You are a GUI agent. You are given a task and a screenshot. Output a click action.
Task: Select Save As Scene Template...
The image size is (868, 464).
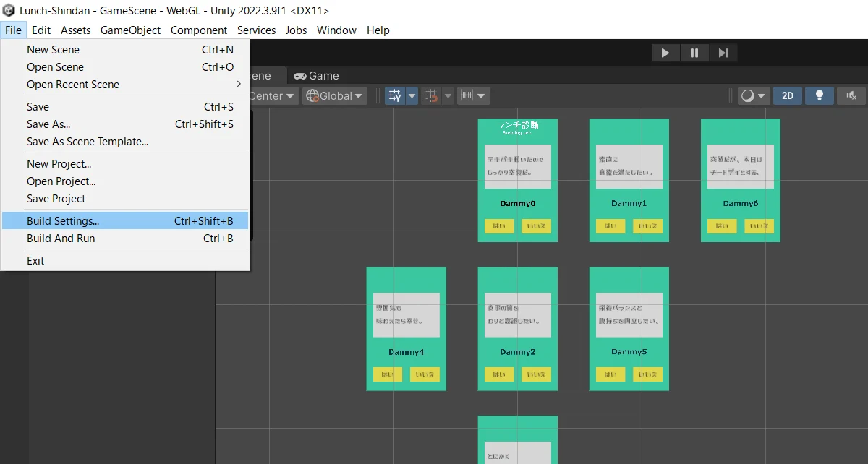[125, 142]
